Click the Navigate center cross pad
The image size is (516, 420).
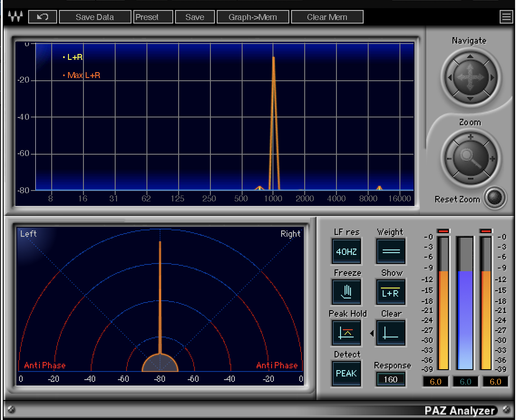(x=470, y=78)
